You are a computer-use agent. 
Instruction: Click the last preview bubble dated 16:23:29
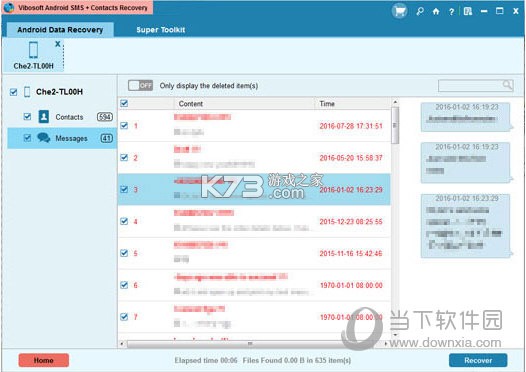pos(466,225)
